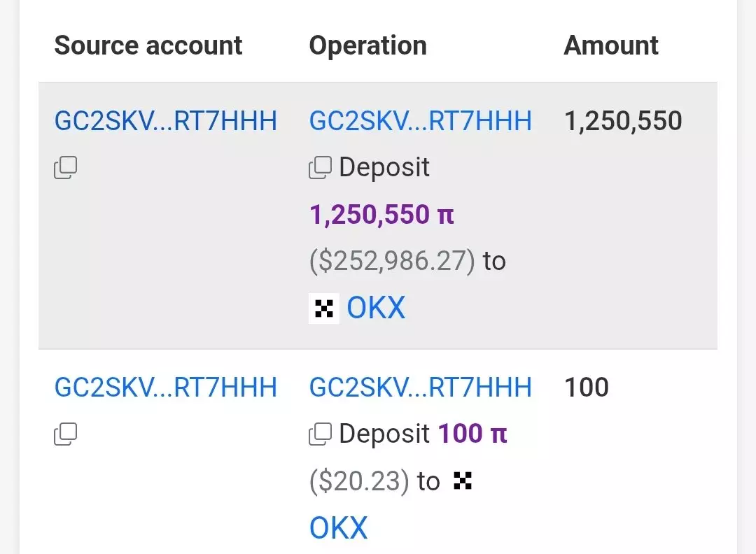Click the purple 100 π deposit amount

pyautogui.click(x=472, y=434)
